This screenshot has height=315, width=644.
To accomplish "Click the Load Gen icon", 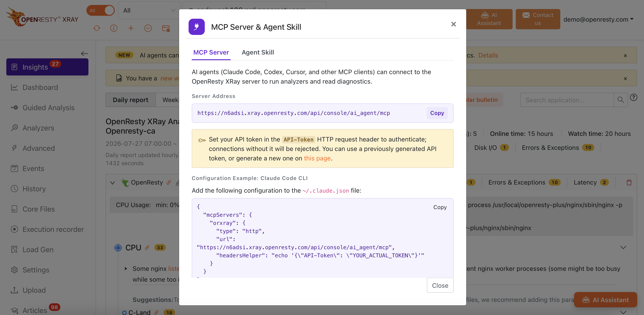I will click(x=14, y=249).
